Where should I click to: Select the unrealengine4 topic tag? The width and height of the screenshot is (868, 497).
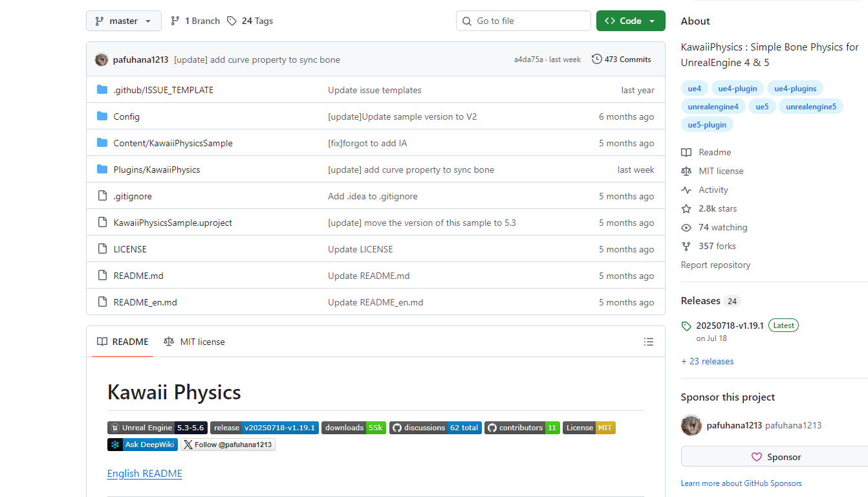(713, 107)
